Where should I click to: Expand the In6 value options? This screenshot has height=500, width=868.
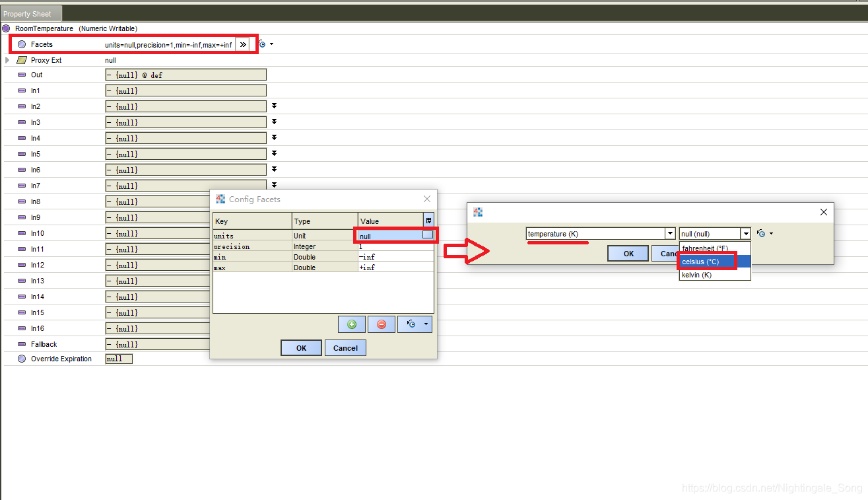[x=274, y=169]
